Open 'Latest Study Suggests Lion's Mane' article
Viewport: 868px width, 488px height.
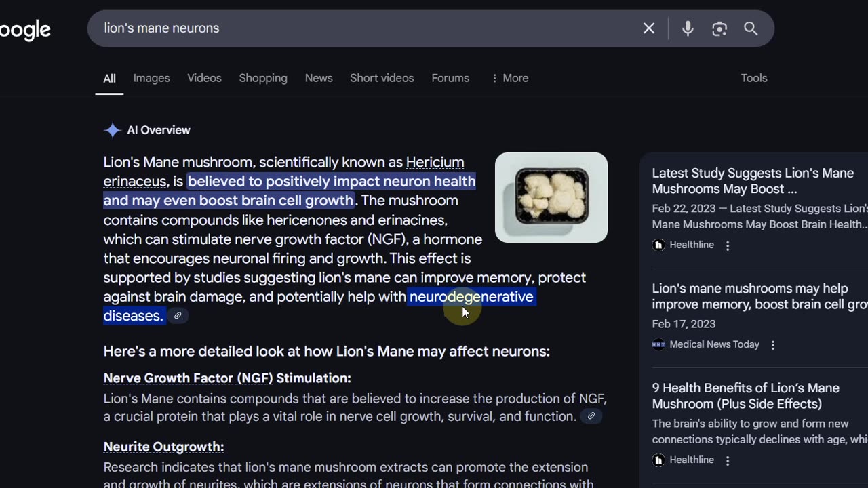pyautogui.click(x=753, y=181)
